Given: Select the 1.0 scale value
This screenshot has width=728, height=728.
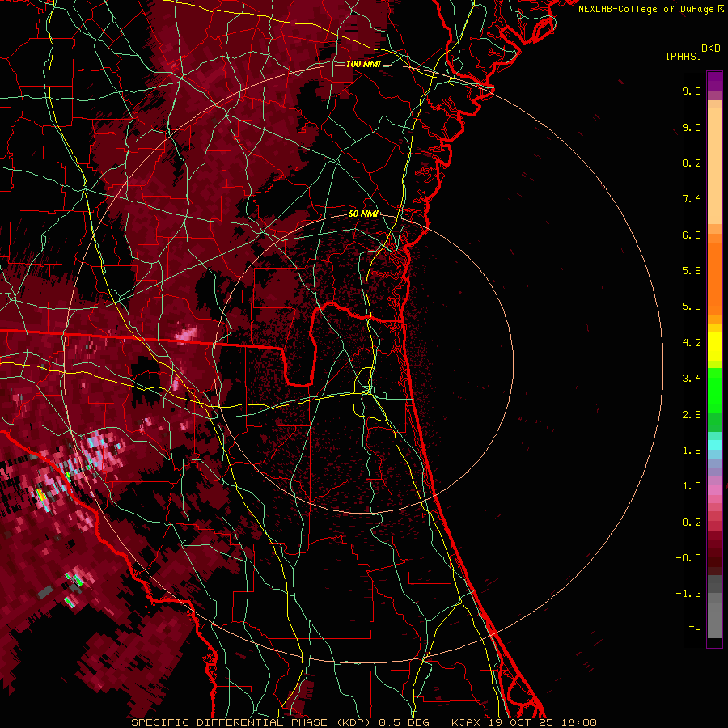Looking at the screenshot, I should (x=692, y=486).
